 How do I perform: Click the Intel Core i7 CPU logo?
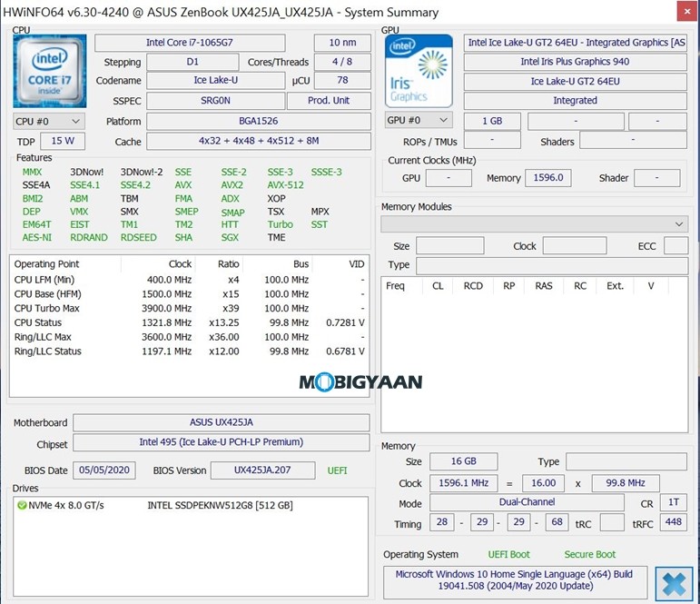point(50,71)
